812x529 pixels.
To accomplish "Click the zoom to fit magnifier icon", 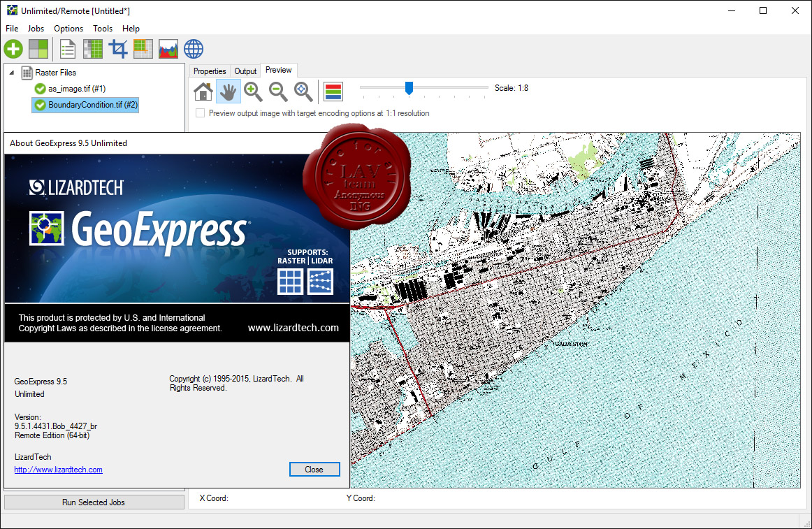I will point(303,92).
